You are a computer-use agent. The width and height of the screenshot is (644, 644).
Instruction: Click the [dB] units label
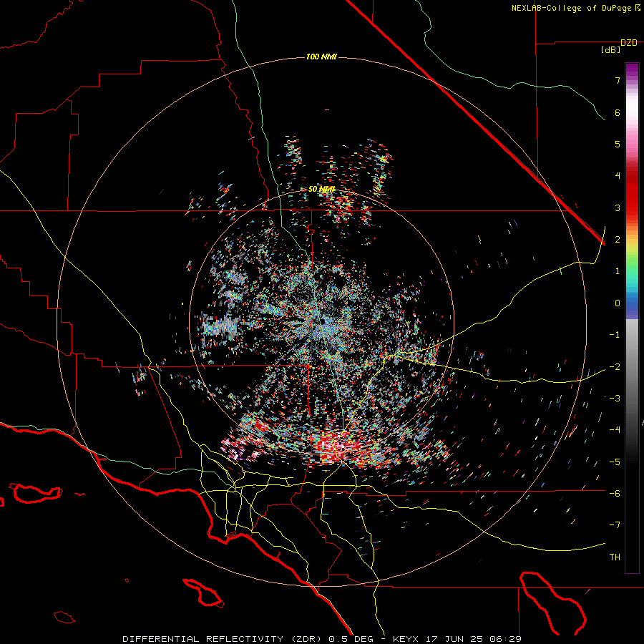point(611,50)
